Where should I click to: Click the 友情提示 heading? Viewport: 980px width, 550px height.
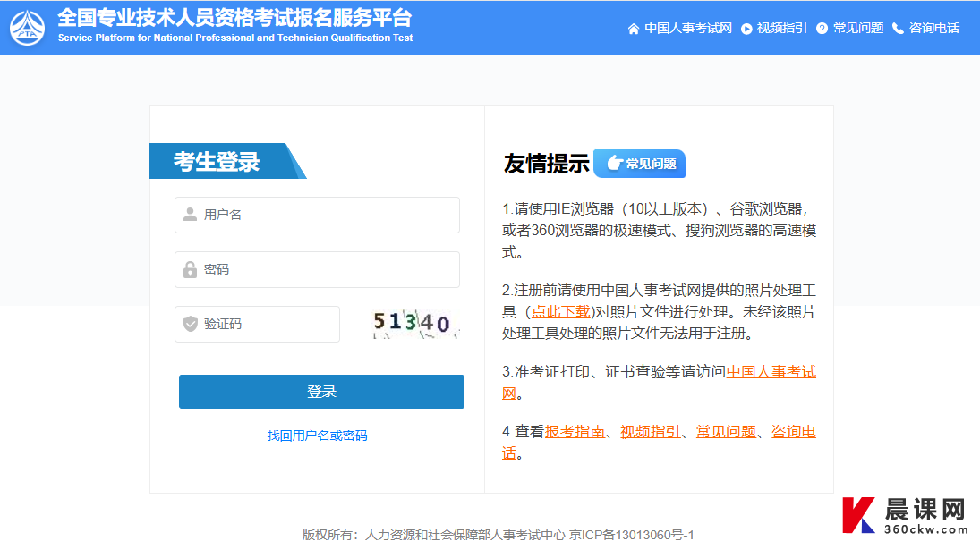click(x=546, y=164)
